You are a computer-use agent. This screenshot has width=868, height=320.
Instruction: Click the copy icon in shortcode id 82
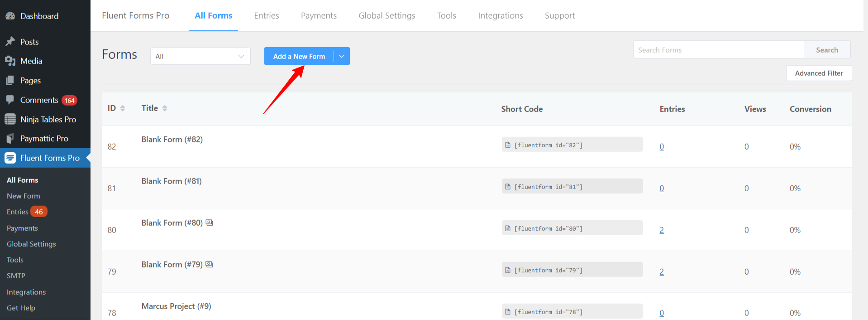508,145
